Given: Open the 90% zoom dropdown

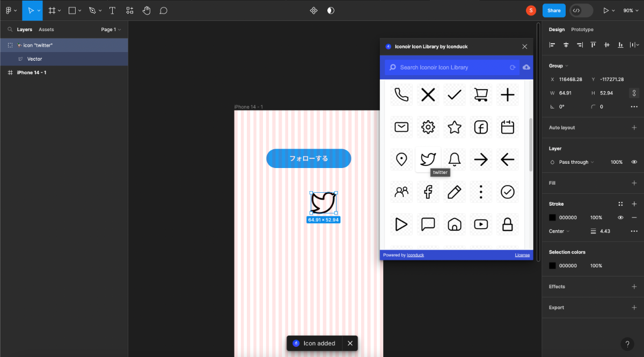Looking at the screenshot, I should (x=631, y=10).
